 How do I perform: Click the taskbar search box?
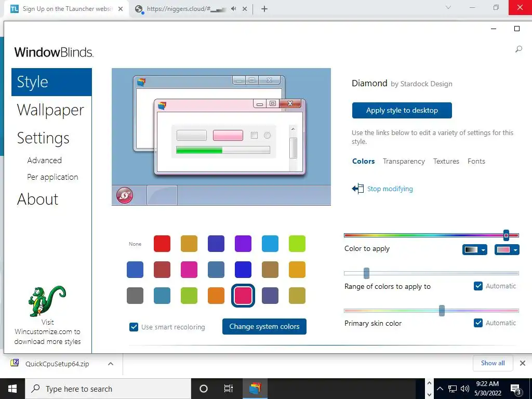[x=108, y=389]
